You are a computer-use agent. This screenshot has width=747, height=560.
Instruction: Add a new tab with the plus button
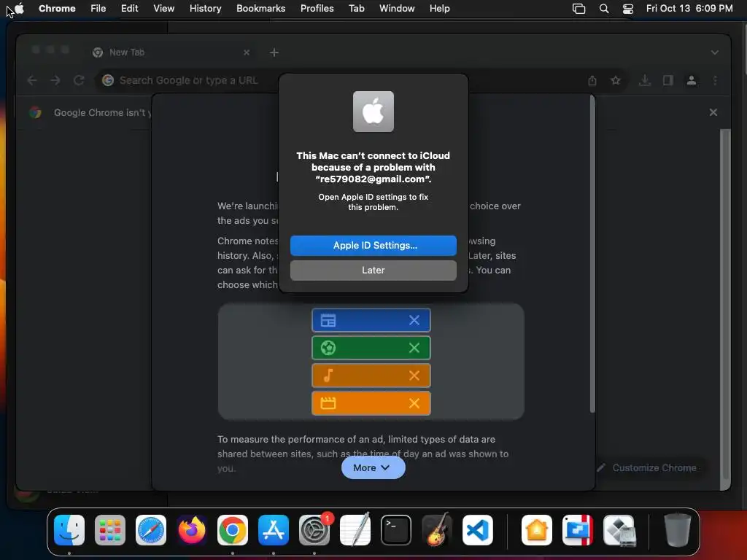click(x=274, y=52)
